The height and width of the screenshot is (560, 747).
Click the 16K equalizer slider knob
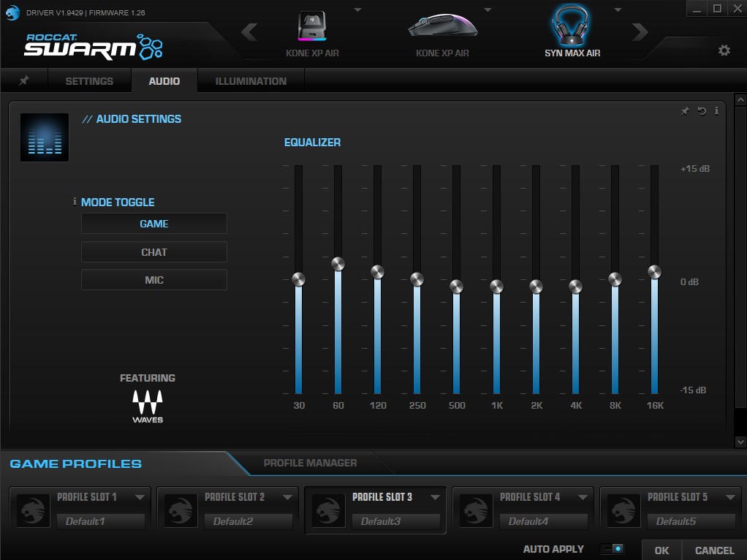[x=655, y=272]
